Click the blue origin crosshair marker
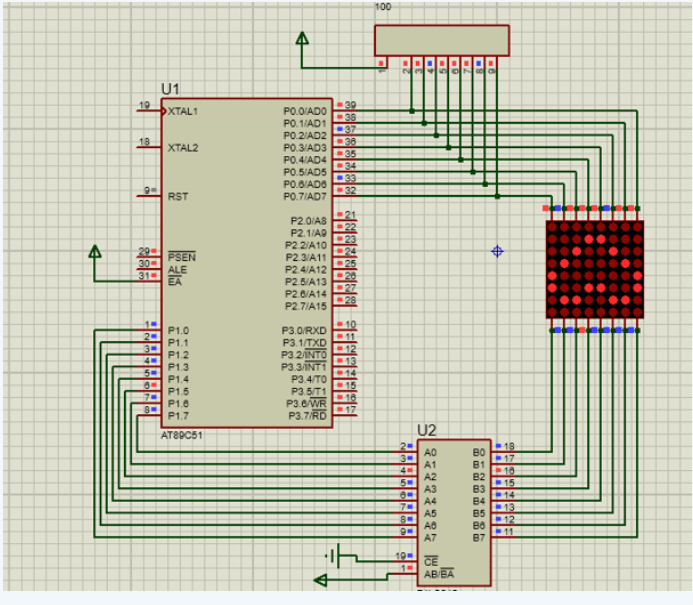This screenshot has width=693, height=605. pyautogui.click(x=497, y=251)
